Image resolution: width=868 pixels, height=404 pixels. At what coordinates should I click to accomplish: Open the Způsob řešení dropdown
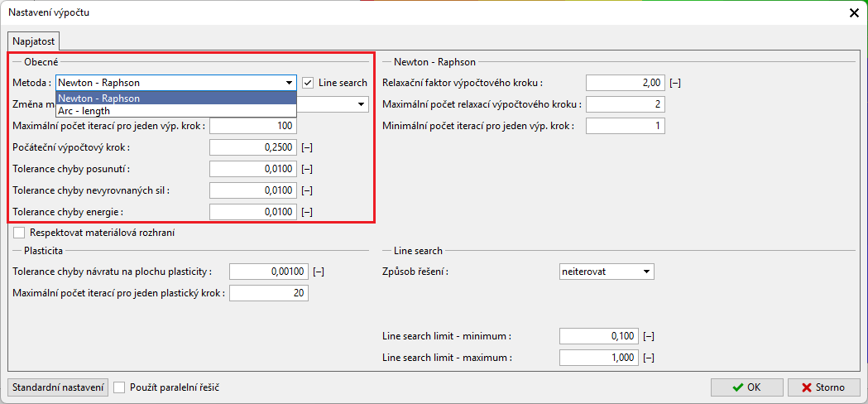click(607, 272)
